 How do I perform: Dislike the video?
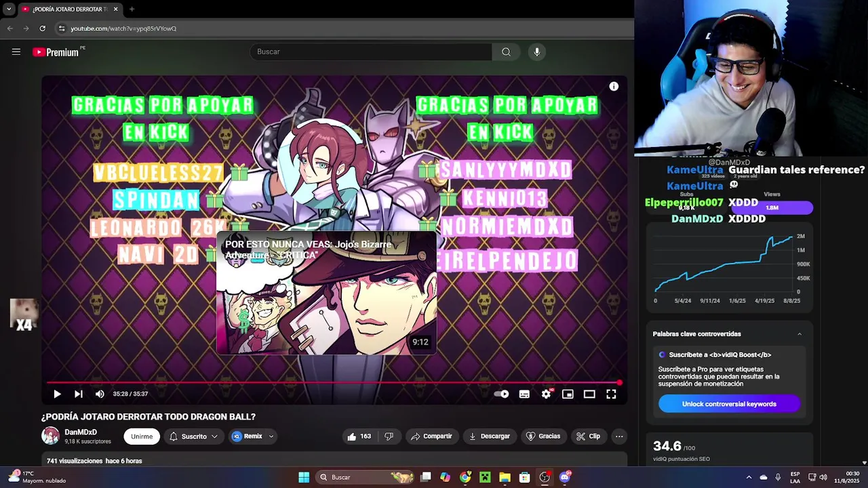pos(389,436)
